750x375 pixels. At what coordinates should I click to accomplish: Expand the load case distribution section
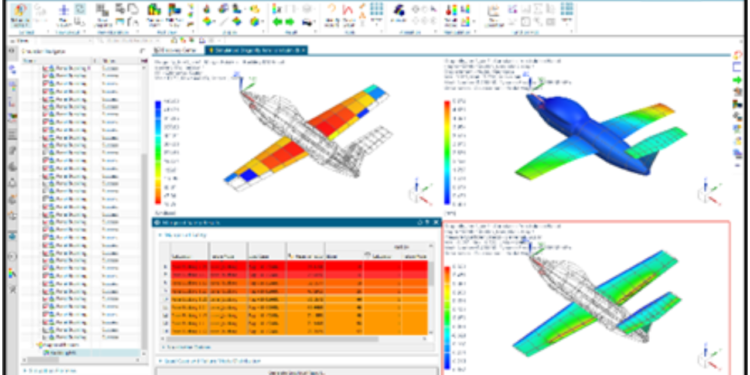[209, 361]
